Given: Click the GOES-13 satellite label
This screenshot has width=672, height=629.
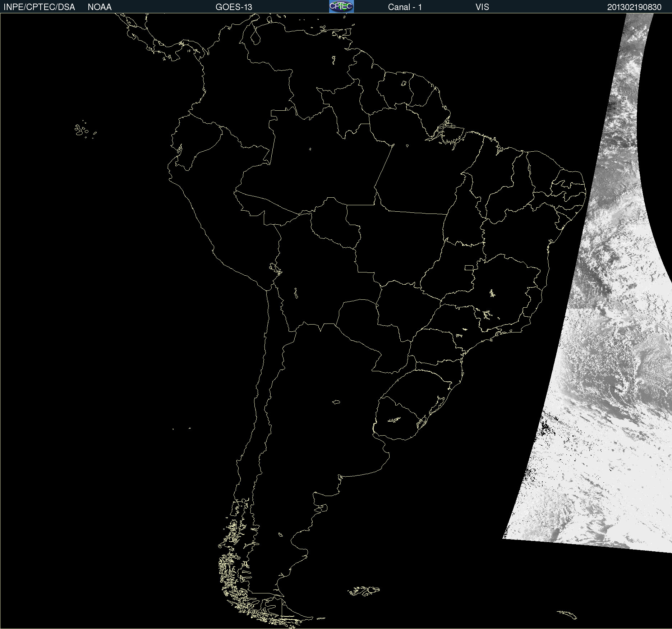Looking at the screenshot, I should tap(234, 7).
